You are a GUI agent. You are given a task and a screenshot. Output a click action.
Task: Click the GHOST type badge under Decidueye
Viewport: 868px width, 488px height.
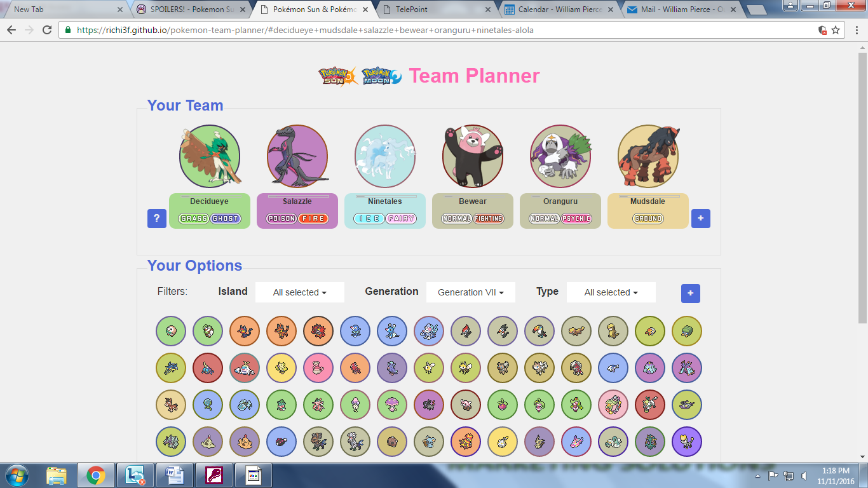click(226, 219)
